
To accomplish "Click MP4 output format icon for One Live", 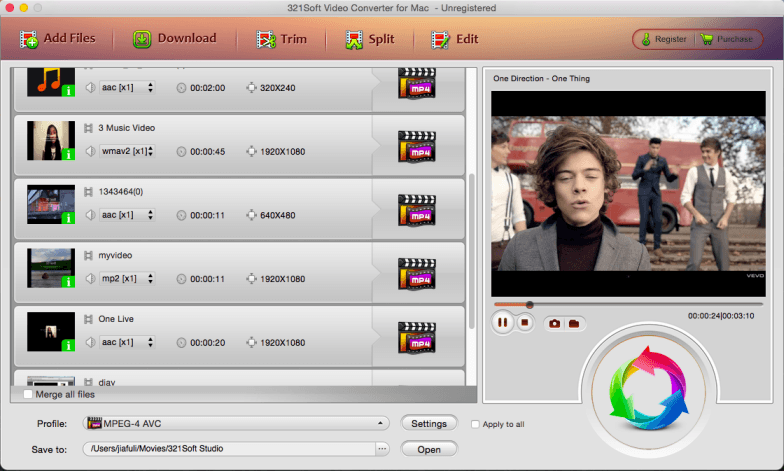I will pos(417,338).
